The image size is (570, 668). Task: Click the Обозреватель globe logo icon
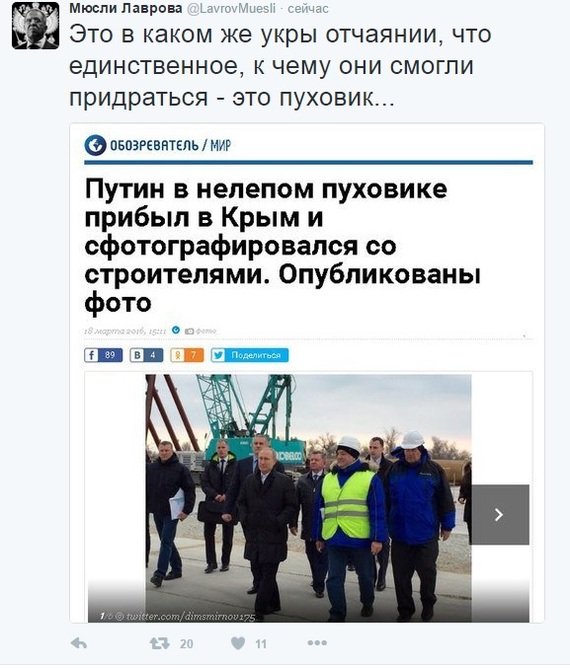pyautogui.click(x=95, y=145)
